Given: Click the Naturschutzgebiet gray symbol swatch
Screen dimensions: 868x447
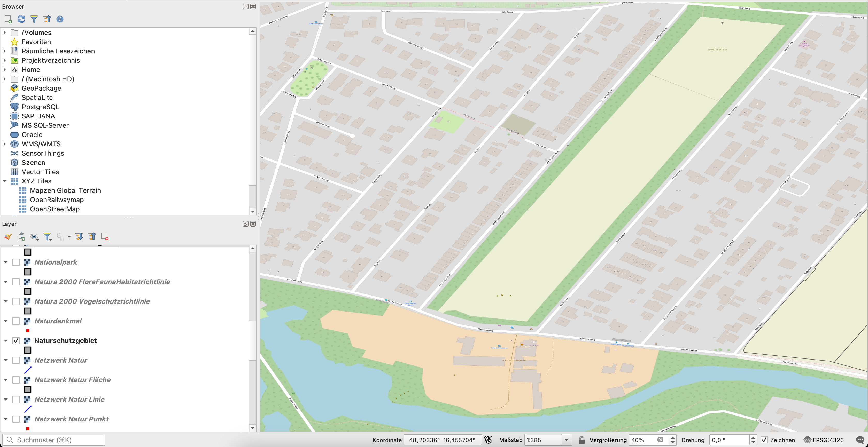Looking at the screenshot, I should 28,350.
